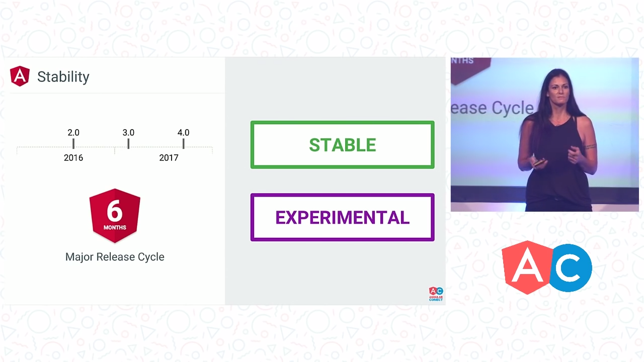The image size is (644, 362).
Task: Click the Stability slide title
Action: point(63,77)
